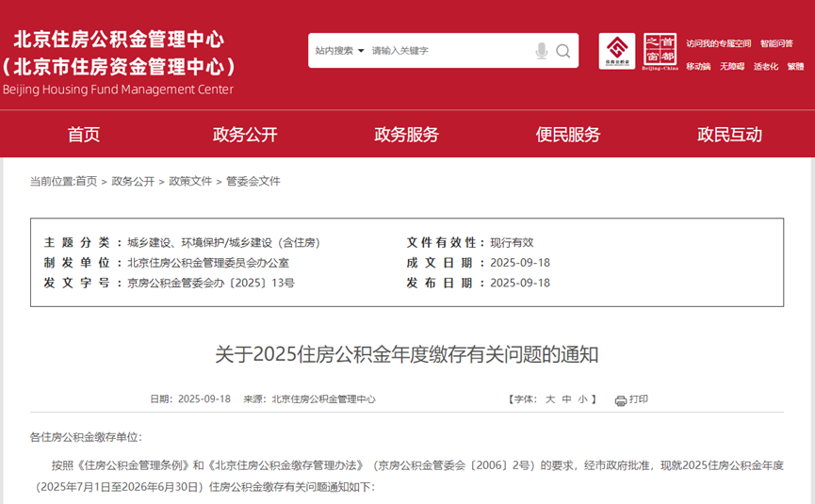
Task: Open the 首页 navigation tab
Action: coord(84,135)
